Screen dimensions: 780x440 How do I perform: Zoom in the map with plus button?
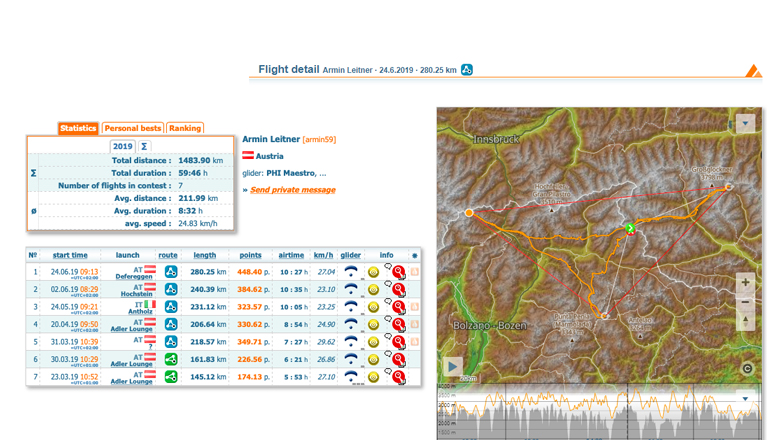point(745,283)
